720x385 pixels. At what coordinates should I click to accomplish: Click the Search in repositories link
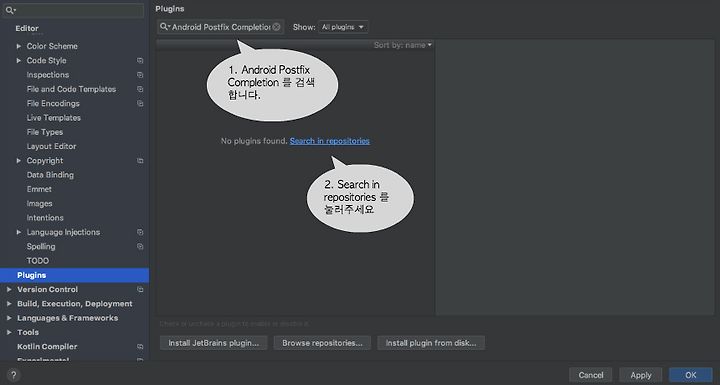pos(330,141)
